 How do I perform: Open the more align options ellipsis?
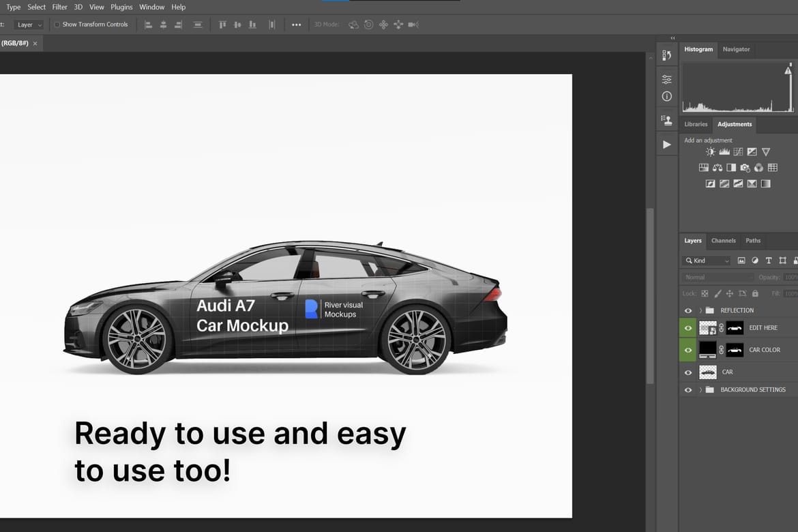296,25
